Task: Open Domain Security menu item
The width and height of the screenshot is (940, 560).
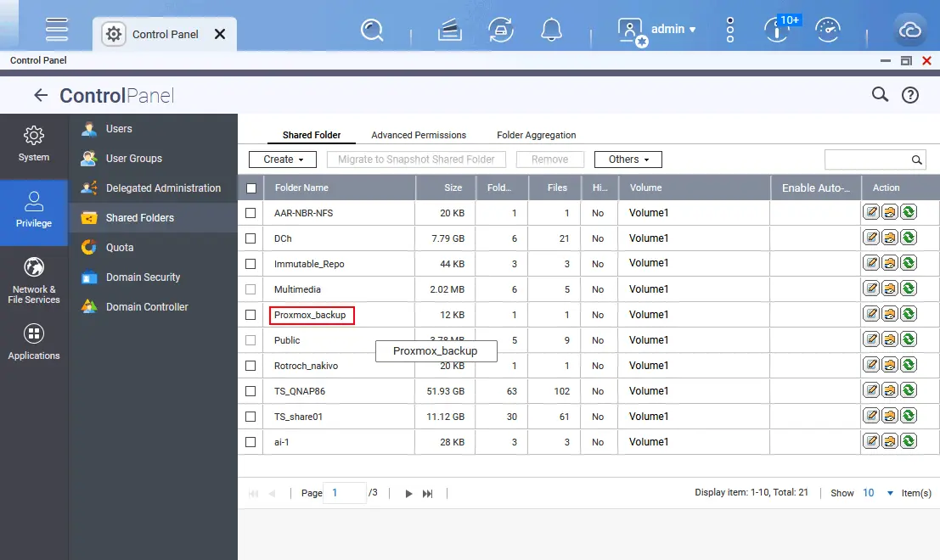Action: coord(153,277)
